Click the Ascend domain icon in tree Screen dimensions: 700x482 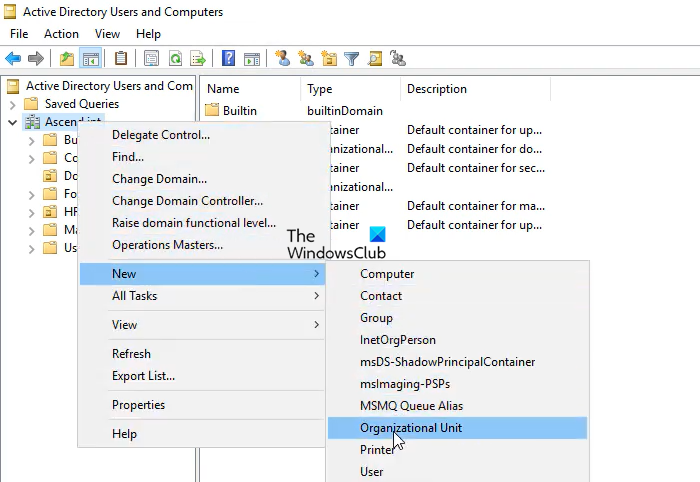click(x=32, y=121)
